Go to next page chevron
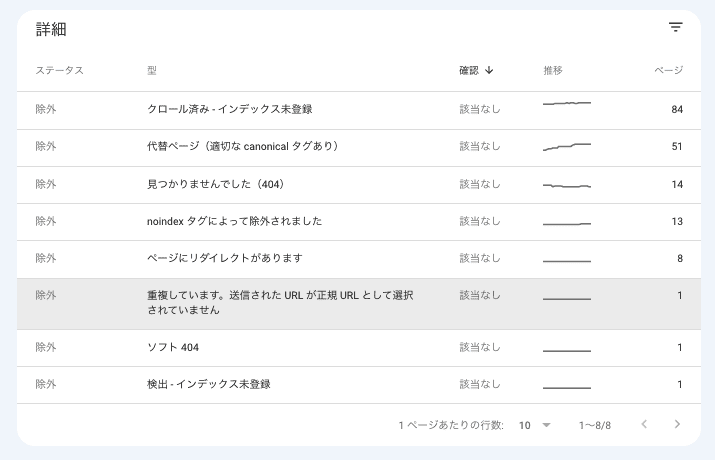The width and height of the screenshot is (715, 460). pos(677,424)
